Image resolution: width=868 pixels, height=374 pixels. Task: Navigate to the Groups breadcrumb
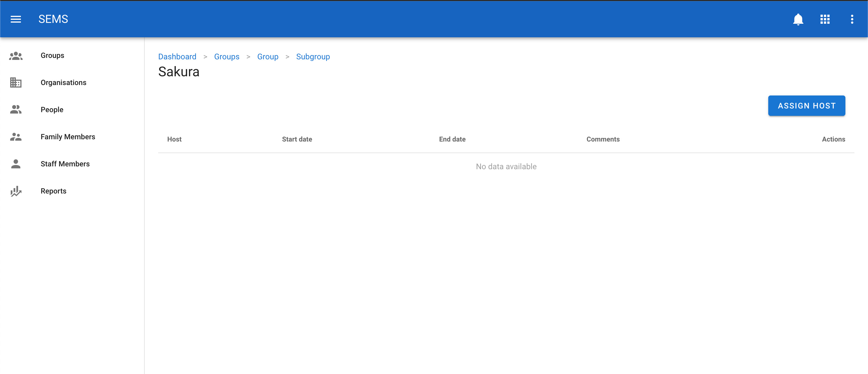(x=226, y=56)
